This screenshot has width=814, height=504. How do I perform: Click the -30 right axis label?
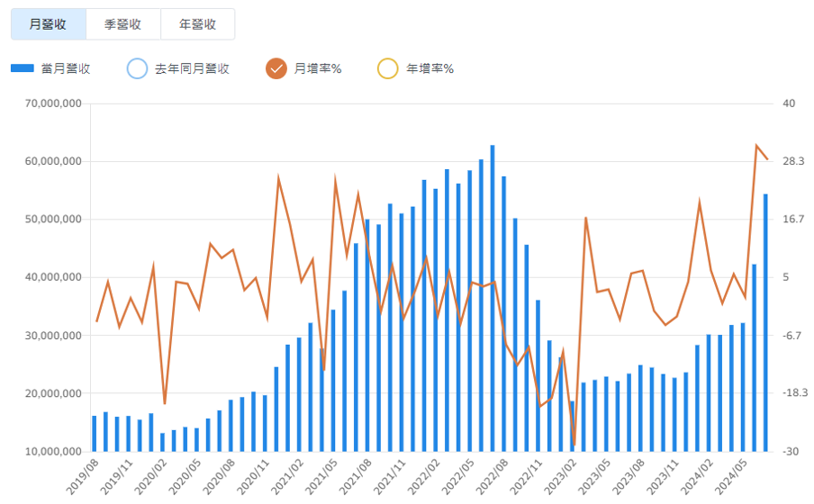pyautogui.click(x=791, y=451)
